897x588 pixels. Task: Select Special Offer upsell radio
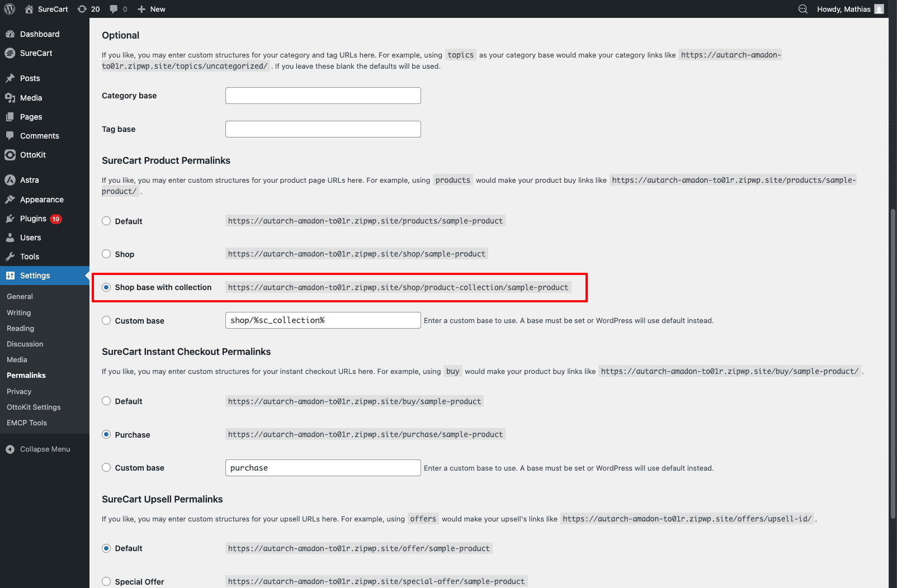point(106,581)
